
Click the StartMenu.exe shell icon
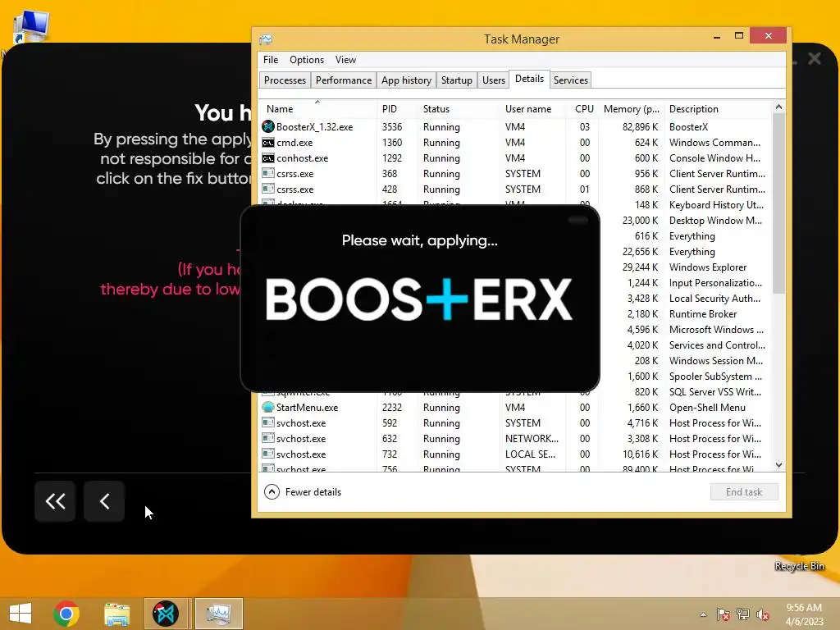pos(268,407)
